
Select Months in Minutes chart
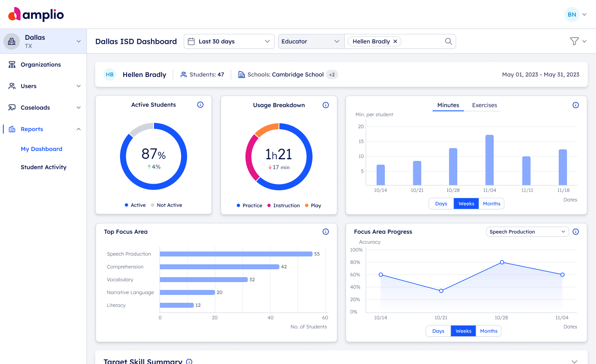(492, 204)
